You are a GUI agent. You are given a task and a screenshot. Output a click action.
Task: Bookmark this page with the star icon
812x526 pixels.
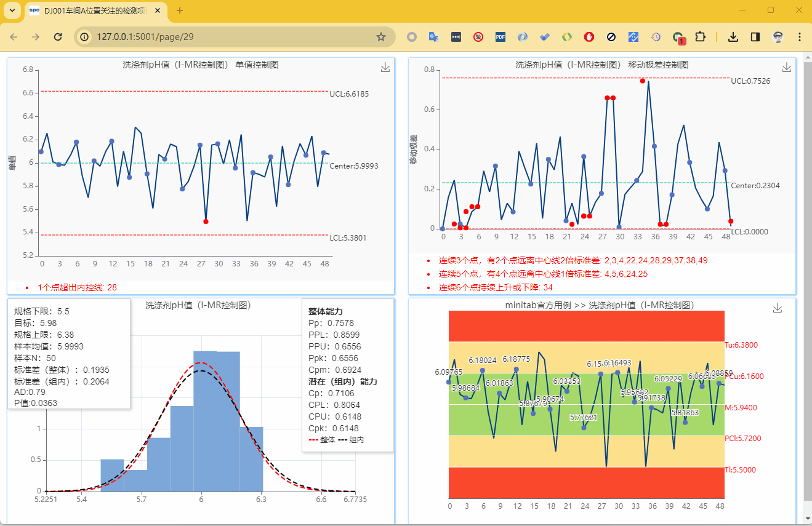click(381, 37)
